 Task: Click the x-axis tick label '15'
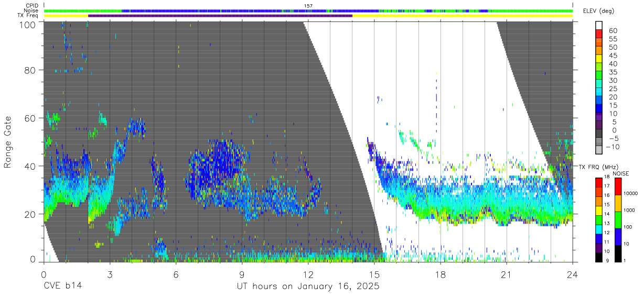point(374,274)
